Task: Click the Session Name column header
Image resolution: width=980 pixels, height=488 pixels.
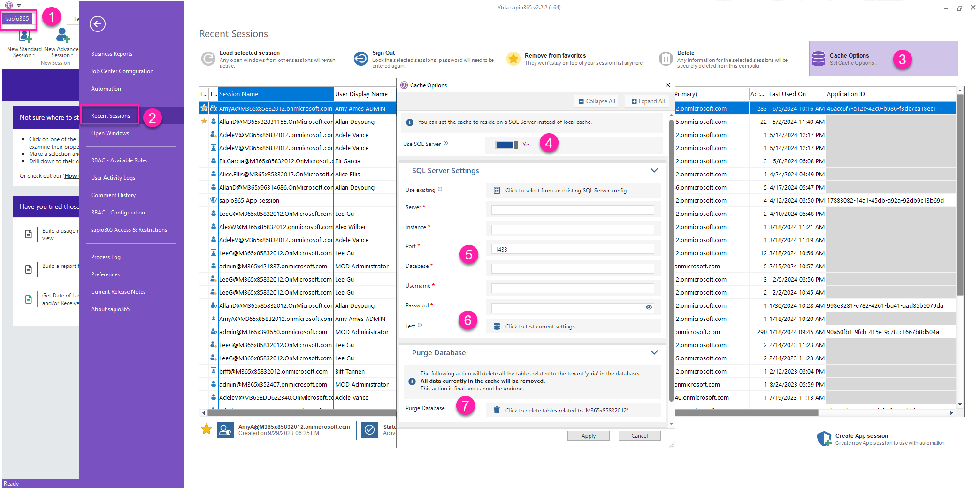Action: pyautogui.click(x=276, y=94)
